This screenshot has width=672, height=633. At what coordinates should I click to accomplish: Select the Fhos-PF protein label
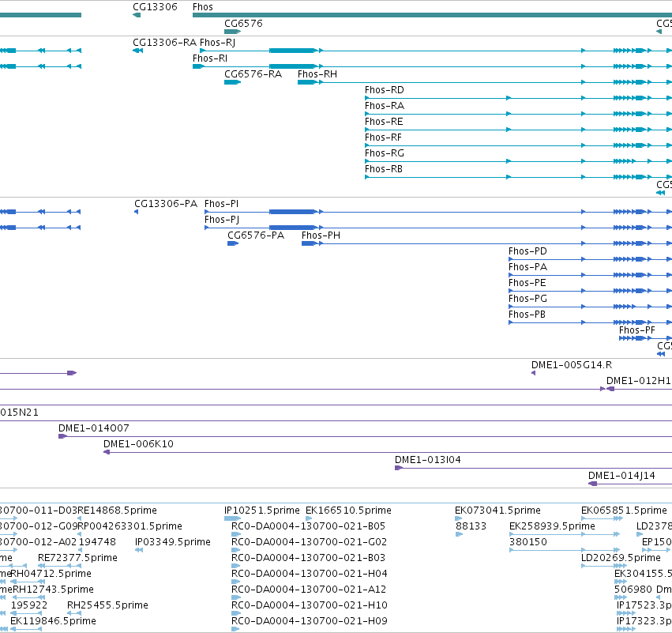[x=636, y=330]
